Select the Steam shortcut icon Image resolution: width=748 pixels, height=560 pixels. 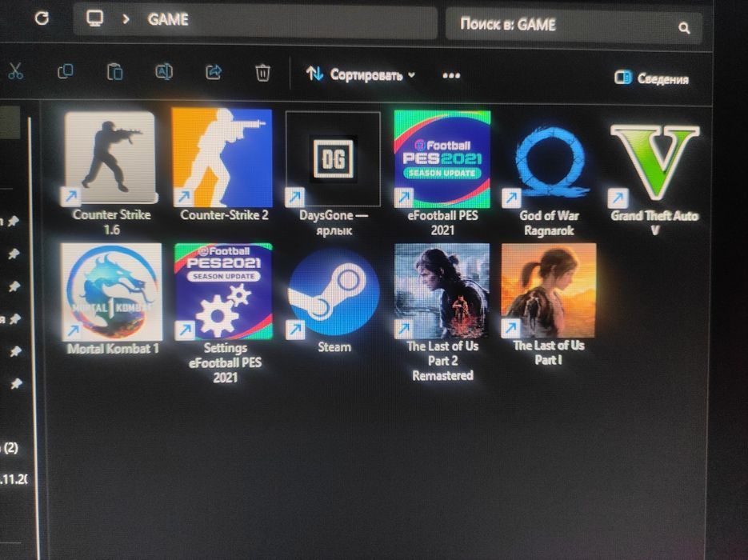point(334,292)
